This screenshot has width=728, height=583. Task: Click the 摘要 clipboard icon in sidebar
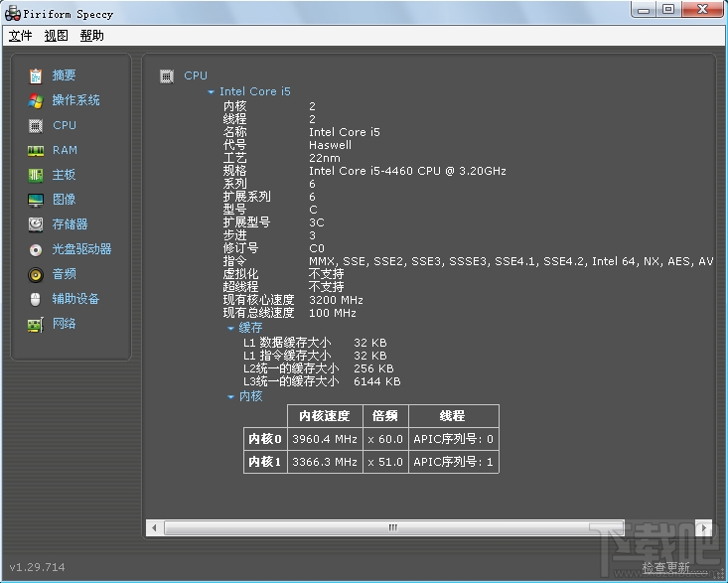point(36,75)
